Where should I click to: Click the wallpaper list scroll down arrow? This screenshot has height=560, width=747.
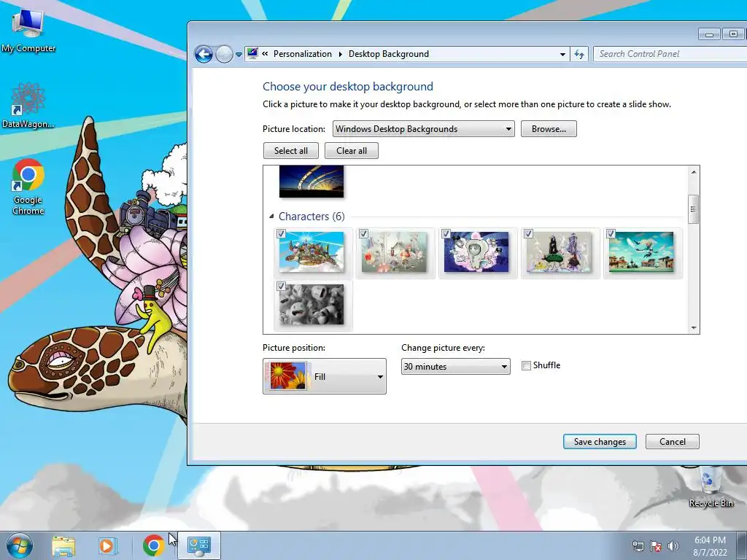[694, 327]
